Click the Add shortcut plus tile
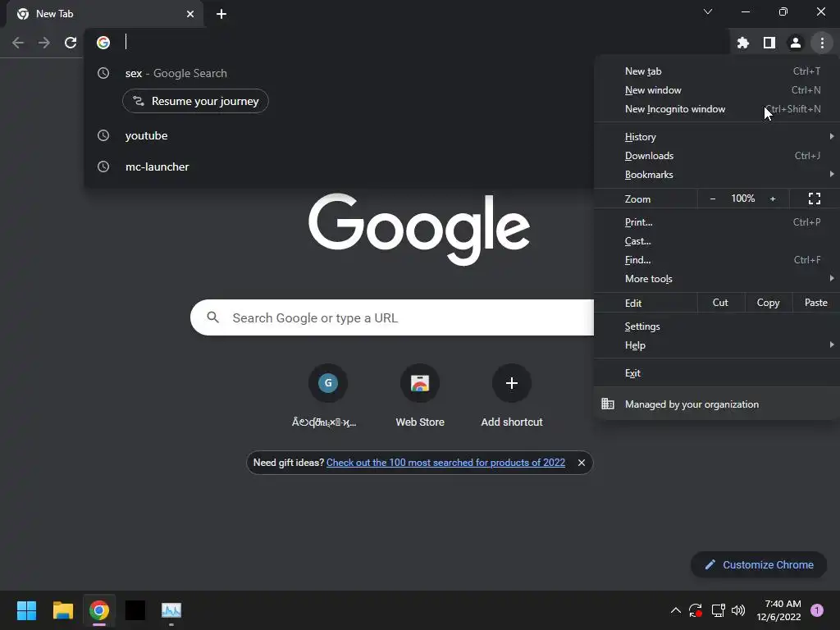The height and width of the screenshot is (630, 840). (512, 396)
